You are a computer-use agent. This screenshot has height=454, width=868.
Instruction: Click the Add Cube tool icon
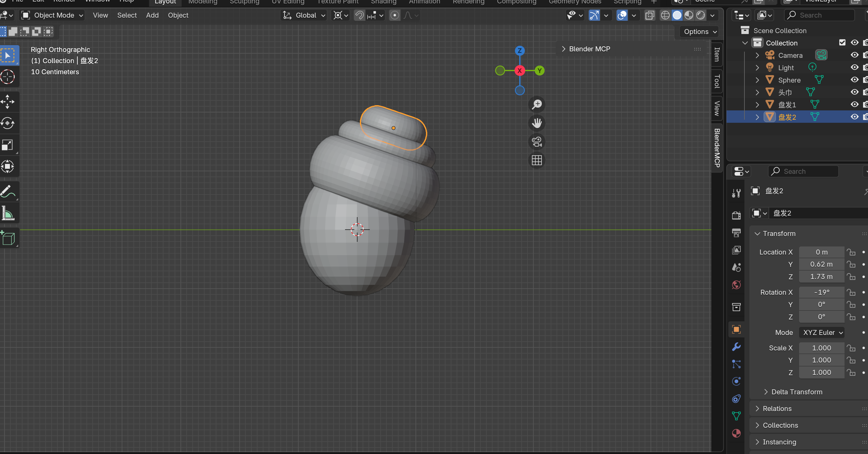tap(8, 238)
